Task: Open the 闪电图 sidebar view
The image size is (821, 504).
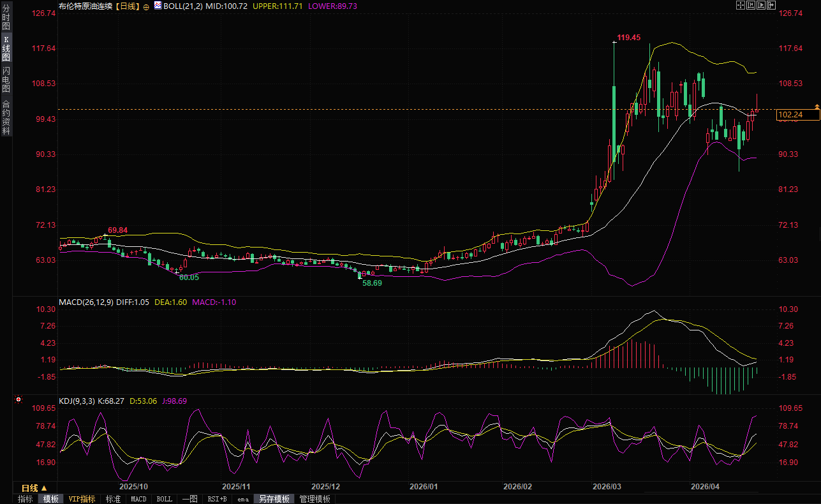Action: pyautogui.click(x=6, y=79)
